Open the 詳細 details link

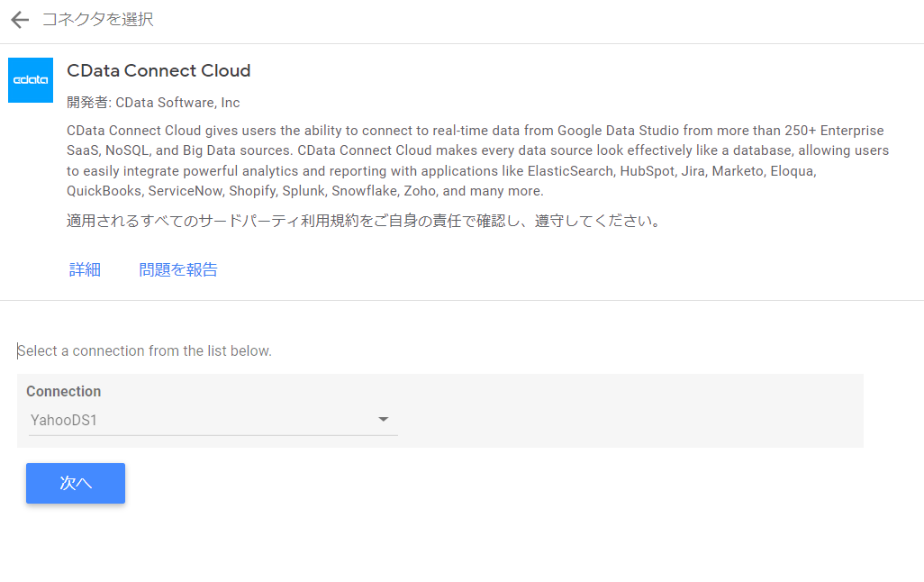pyautogui.click(x=85, y=269)
